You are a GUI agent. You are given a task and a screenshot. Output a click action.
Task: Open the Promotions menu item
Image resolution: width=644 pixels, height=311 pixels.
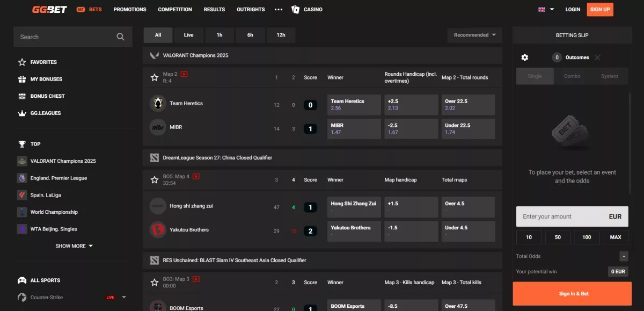(130, 10)
